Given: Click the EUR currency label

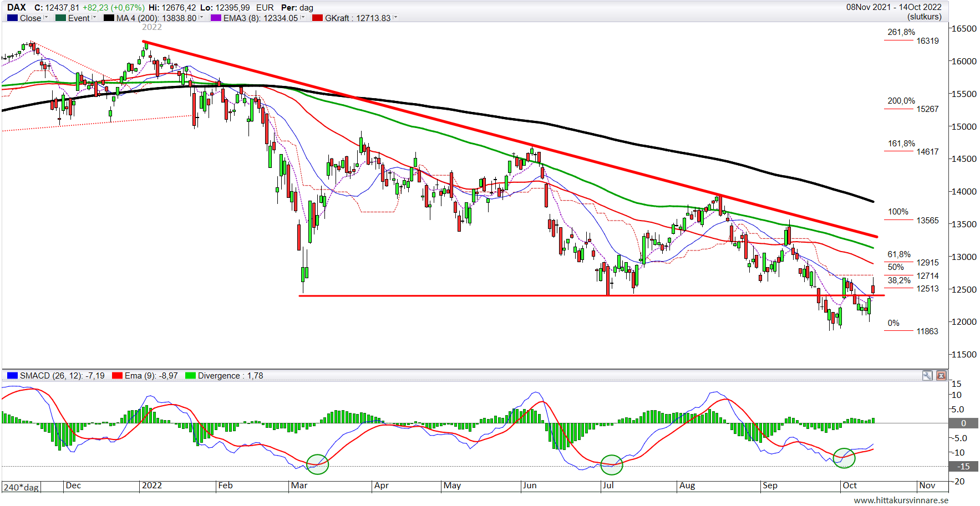Looking at the screenshot, I should [x=265, y=8].
